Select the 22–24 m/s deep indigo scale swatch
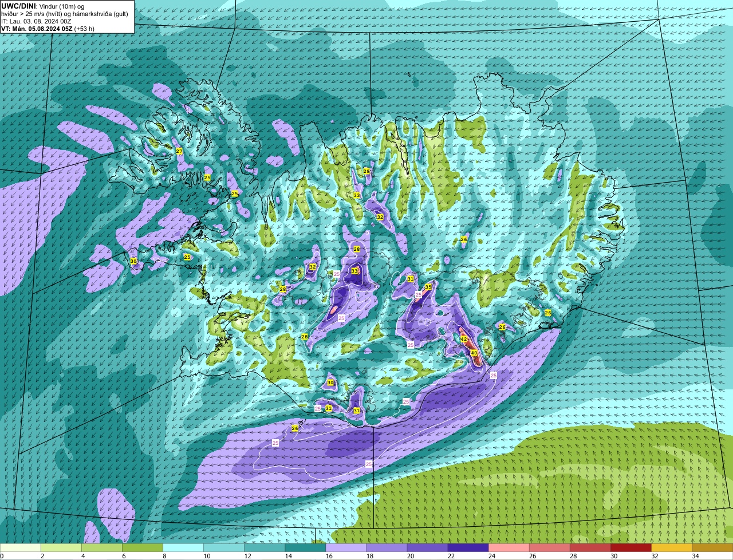Screen dimensions: 733x560 click(x=468, y=547)
